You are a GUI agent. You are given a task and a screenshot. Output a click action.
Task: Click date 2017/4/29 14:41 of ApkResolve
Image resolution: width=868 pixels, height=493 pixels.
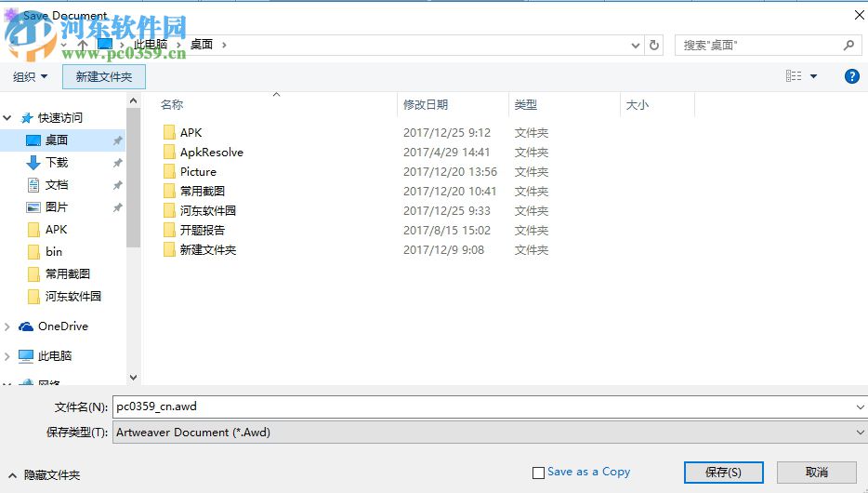pos(446,152)
